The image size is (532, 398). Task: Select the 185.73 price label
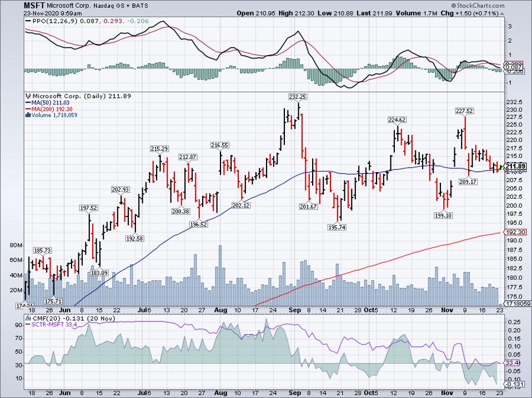[42, 250]
